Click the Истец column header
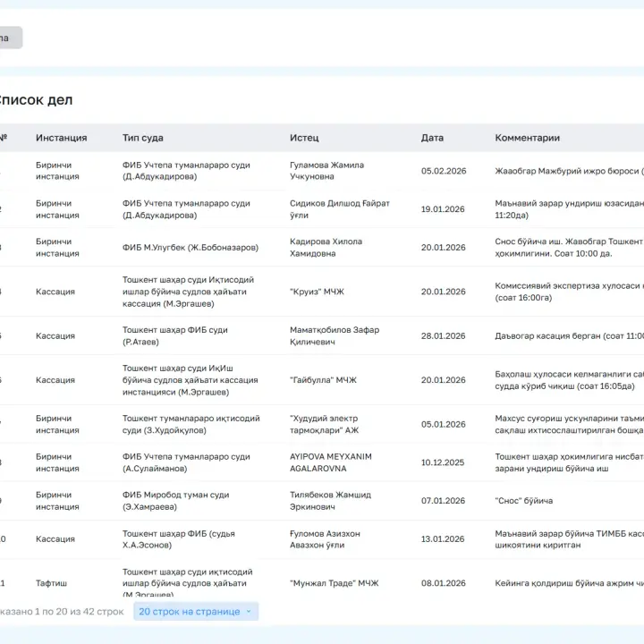This screenshot has height=644, width=644. [x=304, y=138]
